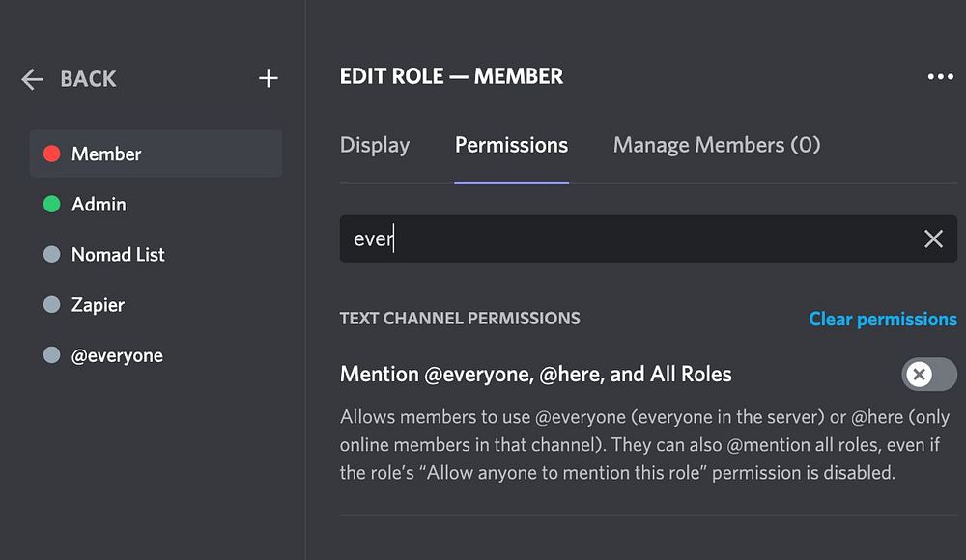Click the plus icon to add role
Viewport: 966px width, 560px height.
click(269, 79)
